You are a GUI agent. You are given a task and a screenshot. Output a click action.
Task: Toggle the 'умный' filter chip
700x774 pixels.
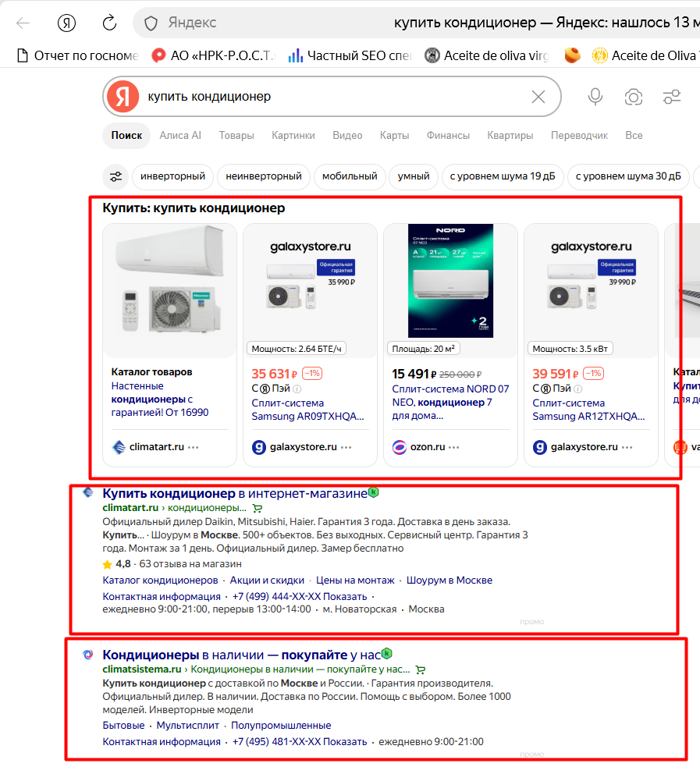coord(414,176)
